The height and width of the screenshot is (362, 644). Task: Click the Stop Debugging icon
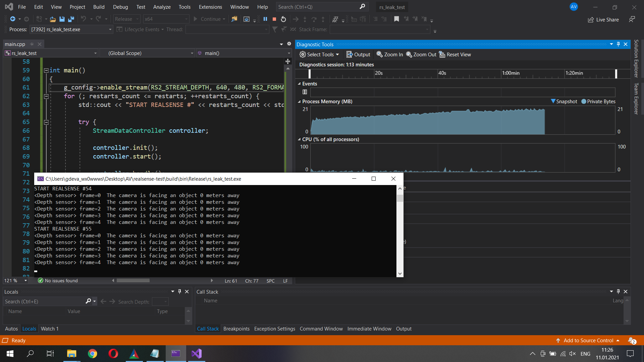tap(274, 19)
